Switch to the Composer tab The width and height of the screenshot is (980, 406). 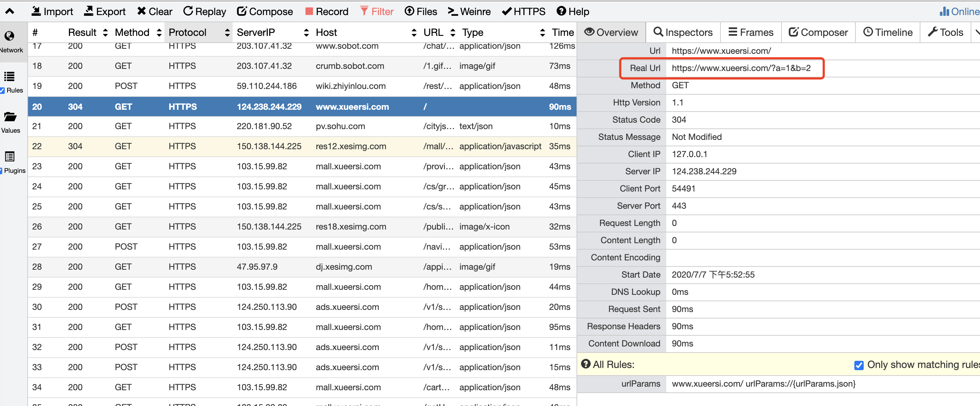tap(818, 32)
